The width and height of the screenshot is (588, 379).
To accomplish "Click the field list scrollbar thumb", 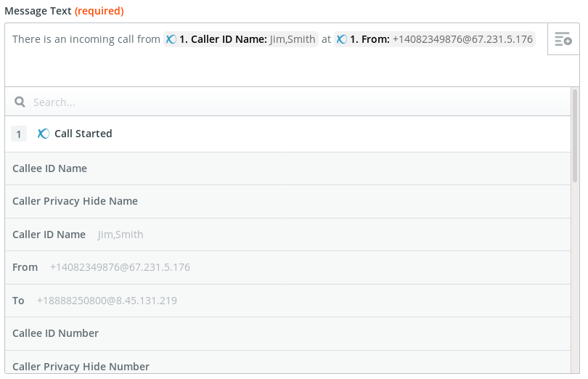I will coord(575,136).
